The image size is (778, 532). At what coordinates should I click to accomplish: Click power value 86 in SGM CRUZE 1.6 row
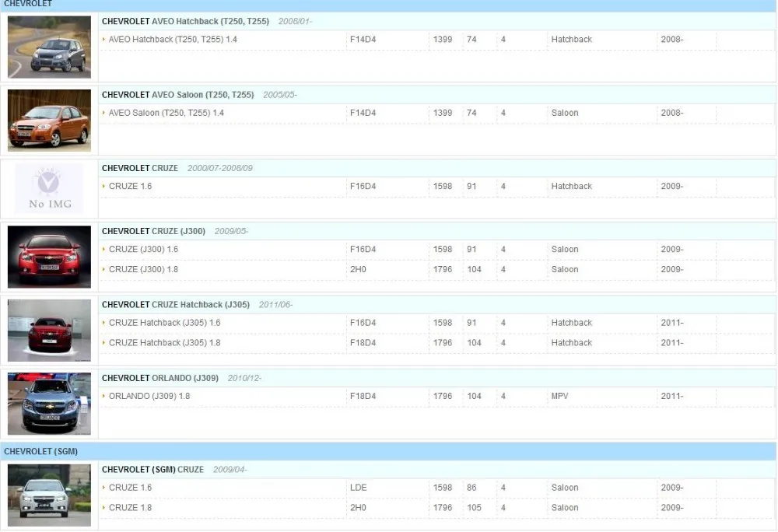(471, 488)
